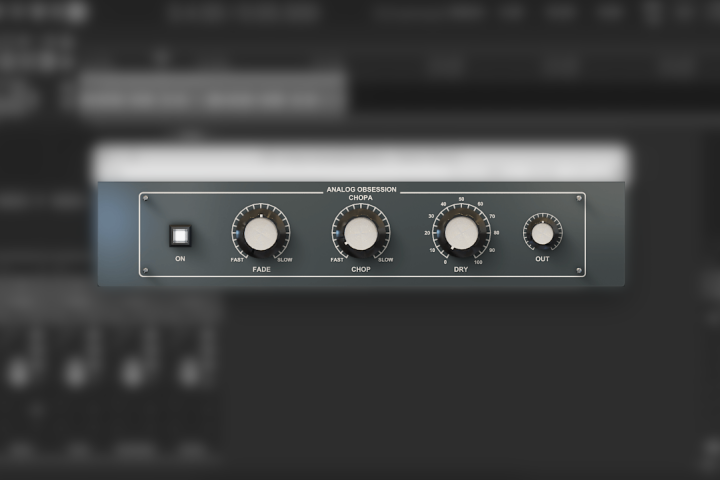Image resolution: width=720 pixels, height=480 pixels.
Task: Click the OUT label below the knob
Action: (542, 259)
